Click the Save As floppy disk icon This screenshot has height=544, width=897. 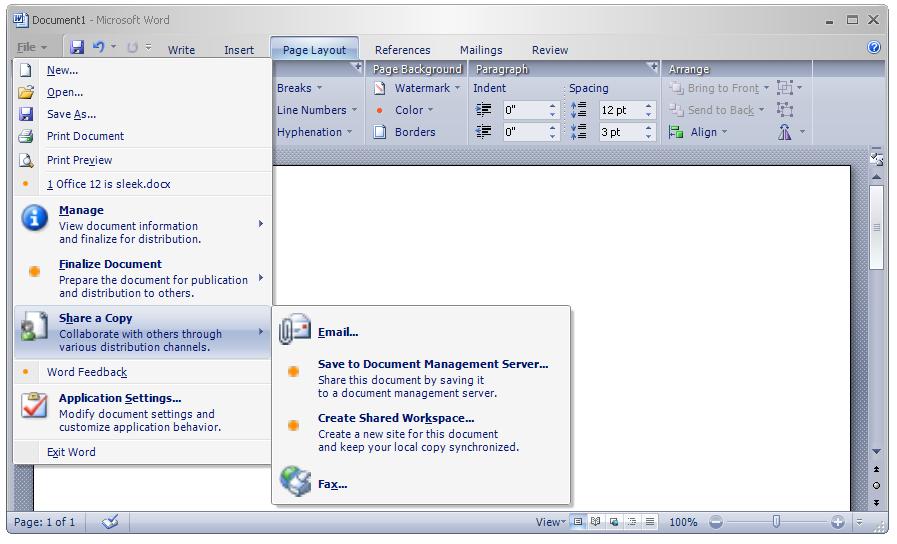point(26,114)
